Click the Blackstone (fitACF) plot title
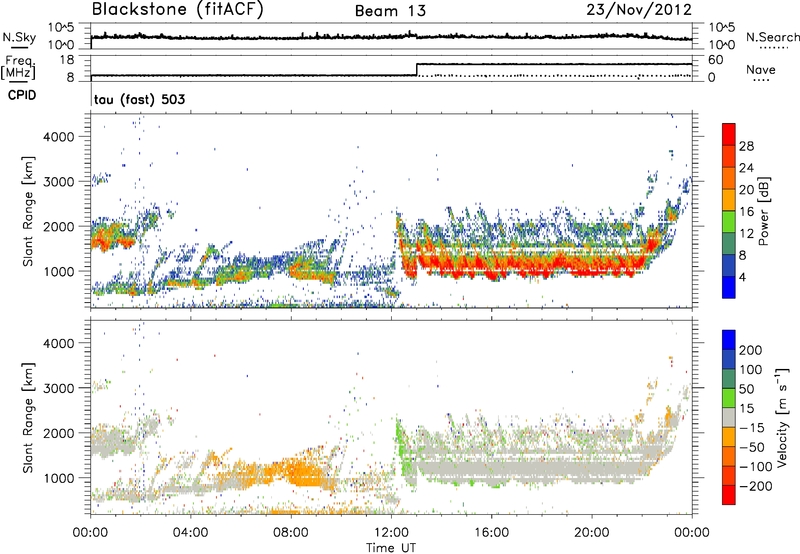 [178, 10]
